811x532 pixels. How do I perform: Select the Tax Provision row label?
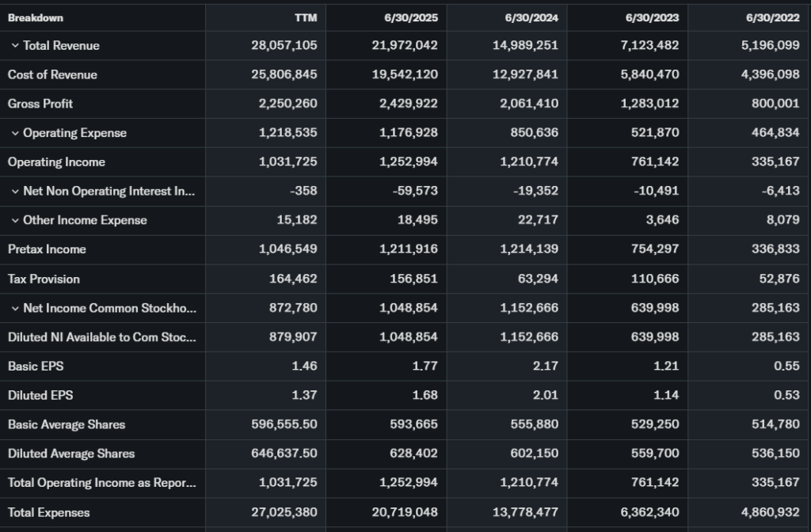pyautogui.click(x=44, y=279)
